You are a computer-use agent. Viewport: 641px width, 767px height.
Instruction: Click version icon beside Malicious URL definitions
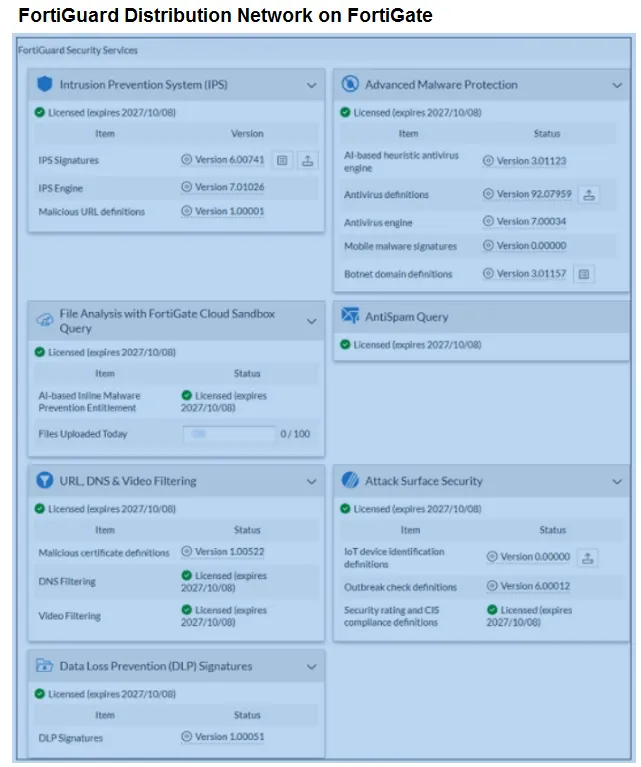tap(186, 211)
